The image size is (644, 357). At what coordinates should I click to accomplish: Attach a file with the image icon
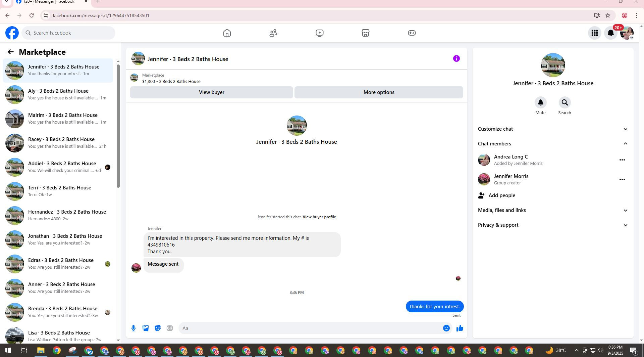146,328
